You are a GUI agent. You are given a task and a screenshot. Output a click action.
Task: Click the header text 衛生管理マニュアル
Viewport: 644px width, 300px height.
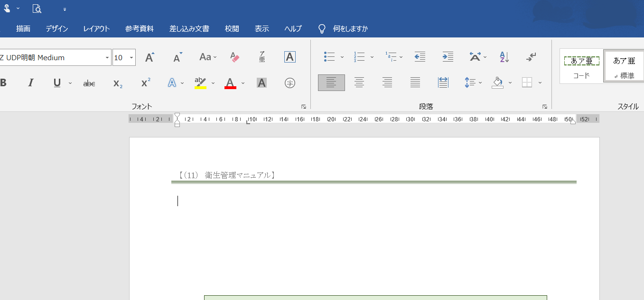[238, 175]
